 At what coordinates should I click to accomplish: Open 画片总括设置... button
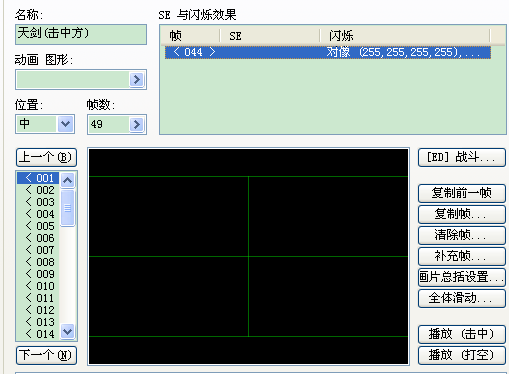tap(461, 277)
